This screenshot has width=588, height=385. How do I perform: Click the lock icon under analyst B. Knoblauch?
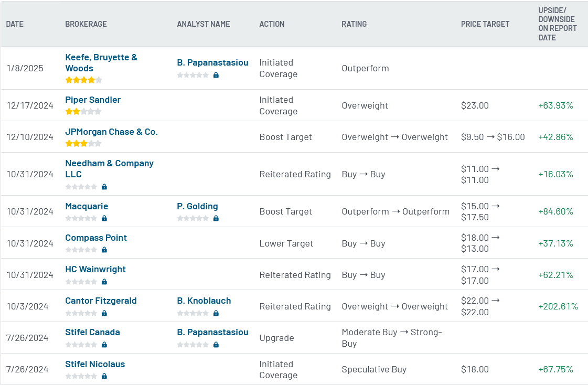click(216, 313)
